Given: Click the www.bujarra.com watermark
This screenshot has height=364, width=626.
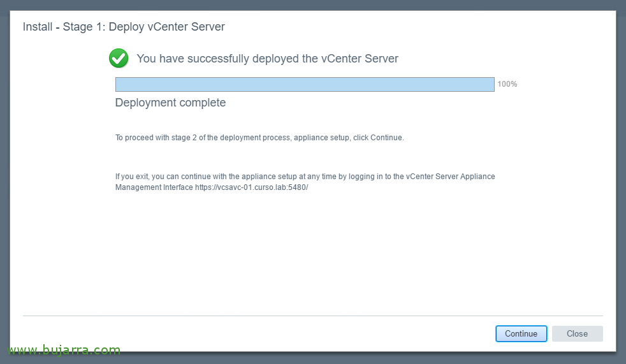Looking at the screenshot, I should pyautogui.click(x=64, y=349).
